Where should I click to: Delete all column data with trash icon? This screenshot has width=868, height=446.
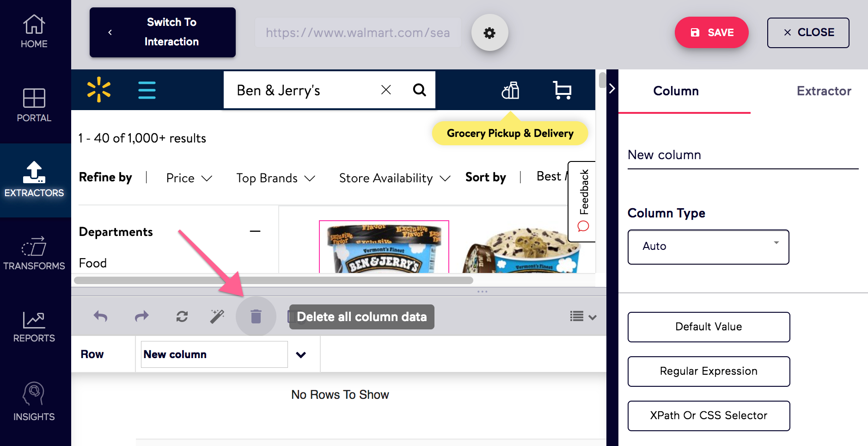click(x=256, y=316)
